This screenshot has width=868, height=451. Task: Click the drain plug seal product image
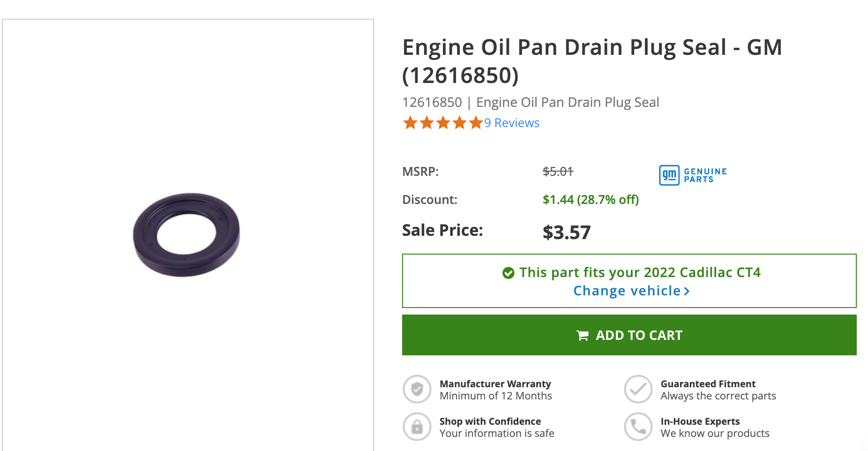click(x=187, y=234)
